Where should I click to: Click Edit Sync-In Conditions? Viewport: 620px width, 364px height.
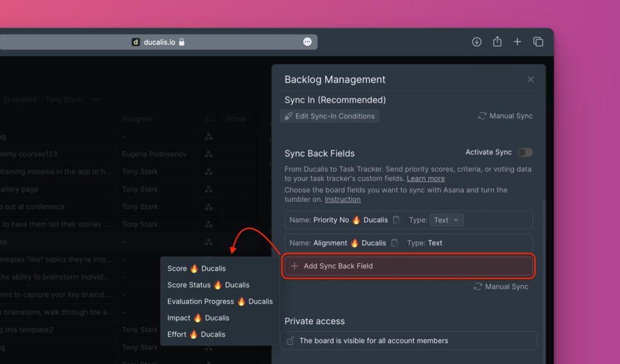point(330,116)
